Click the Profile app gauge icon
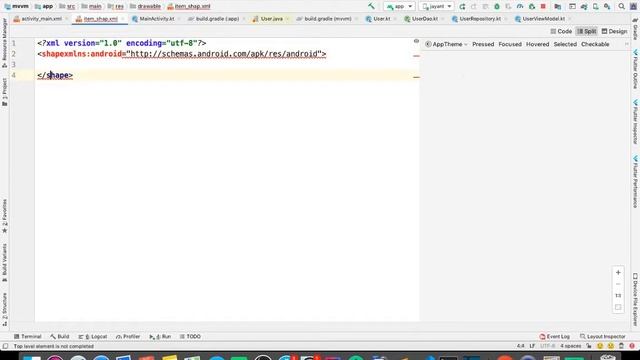Image resolution: width=640 pixels, height=360 pixels. point(520,7)
